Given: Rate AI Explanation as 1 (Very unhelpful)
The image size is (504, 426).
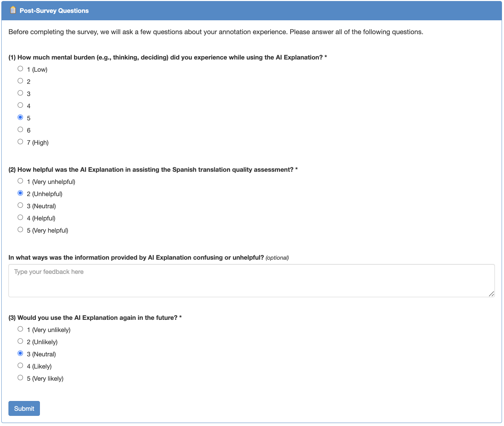Looking at the screenshot, I should coord(20,181).
